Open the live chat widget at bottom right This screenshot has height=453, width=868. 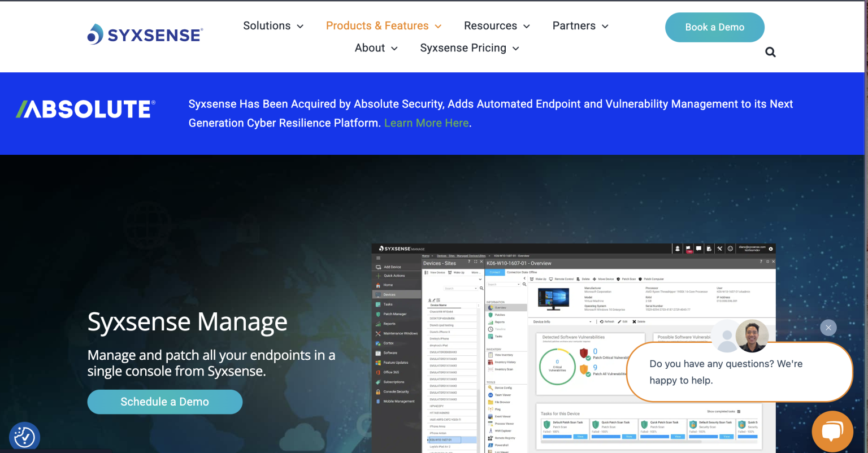point(832,431)
